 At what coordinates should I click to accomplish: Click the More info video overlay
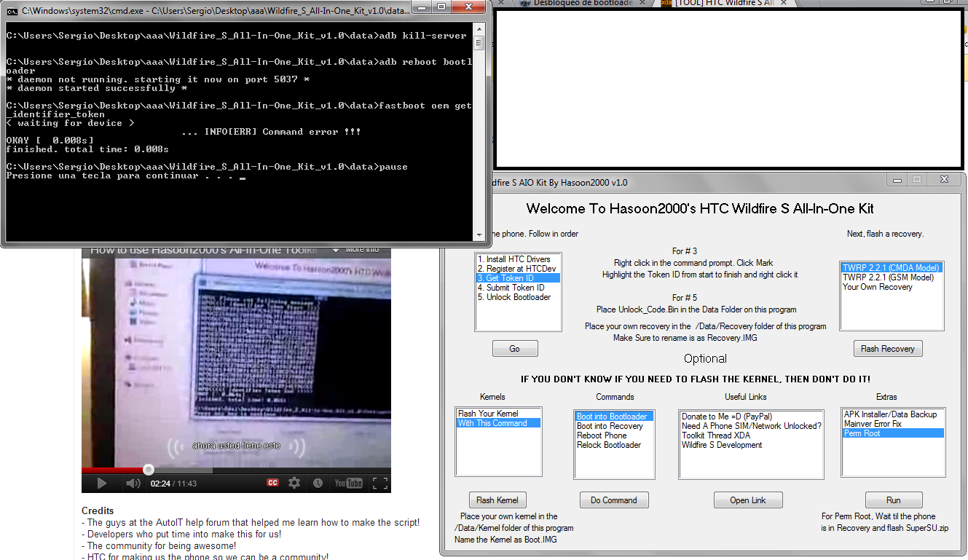(x=358, y=250)
